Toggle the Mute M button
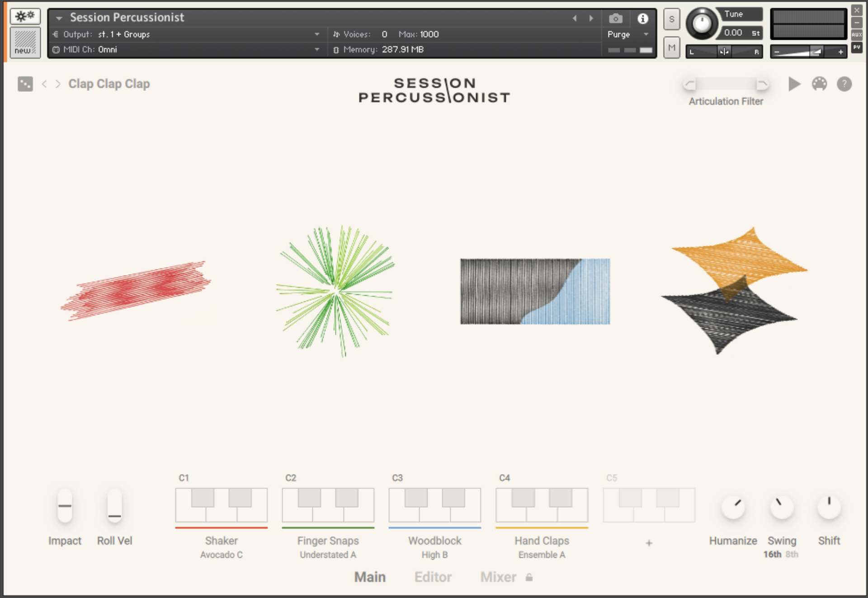 coord(671,47)
